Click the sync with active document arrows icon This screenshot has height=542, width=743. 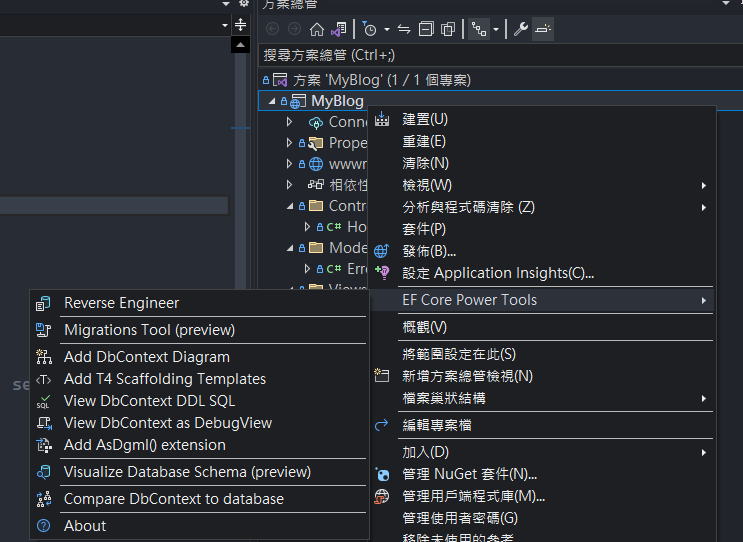(404, 29)
